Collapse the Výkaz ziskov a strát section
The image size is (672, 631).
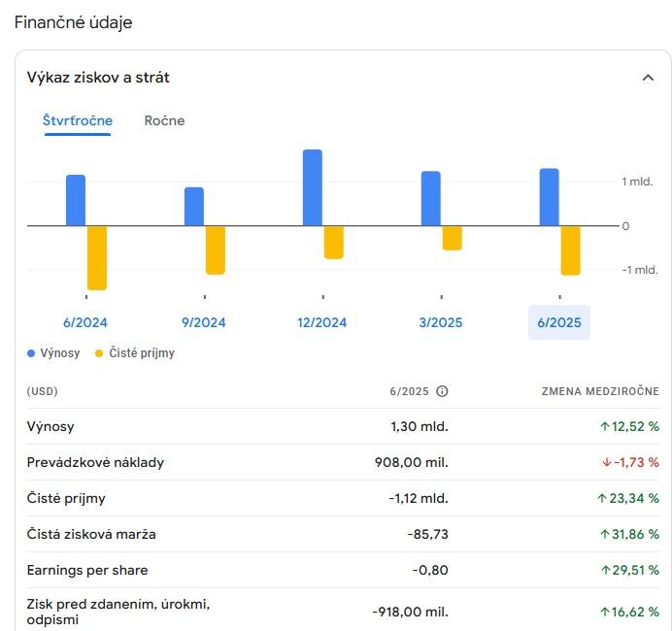[648, 78]
